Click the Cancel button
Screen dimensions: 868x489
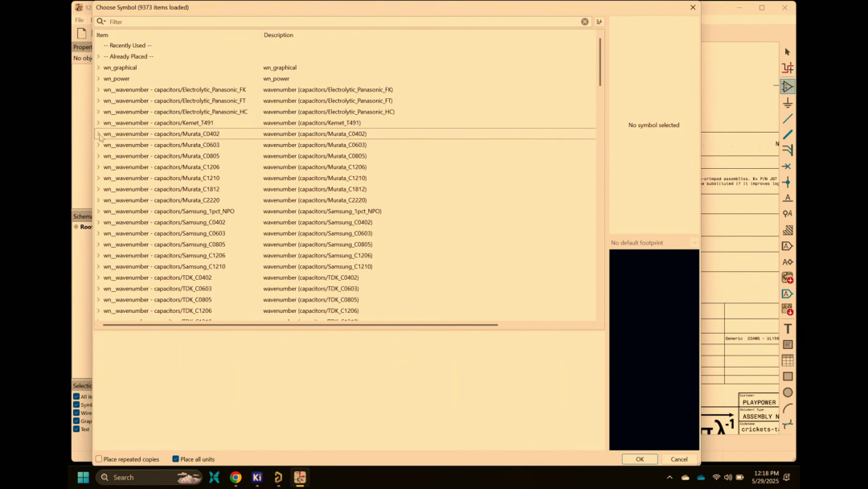[678, 459]
